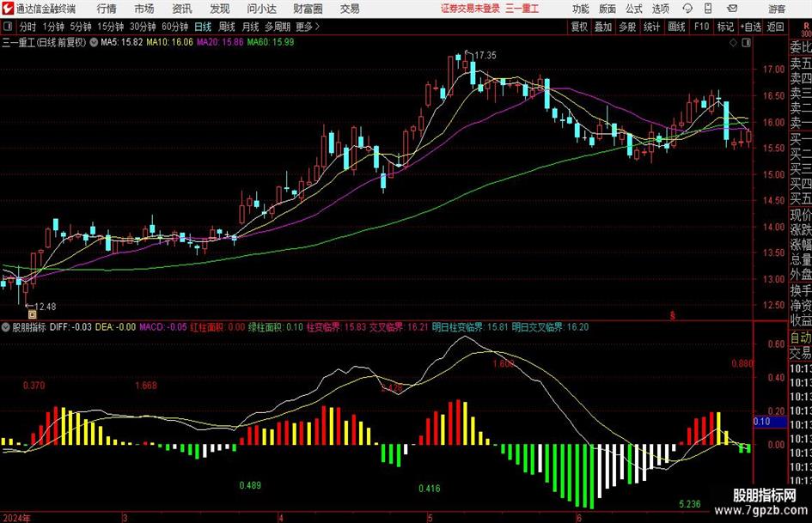Click 证券交易未登录 login link
The width and height of the screenshot is (812, 523).
pos(470,9)
